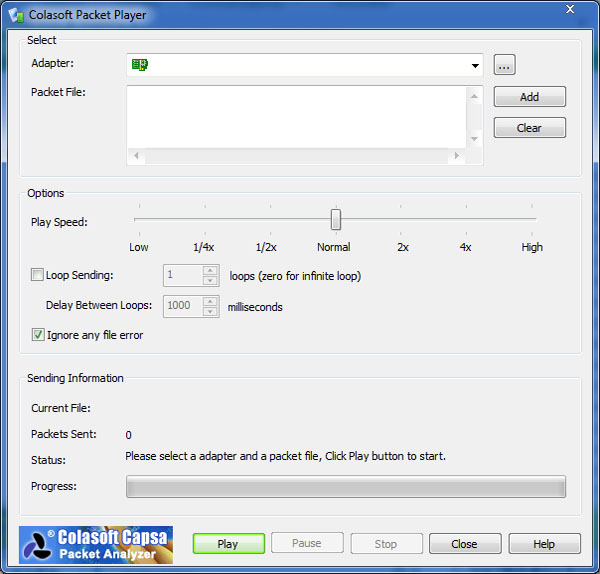Image resolution: width=600 pixels, height=574 pixels.
Task: Click the 'milliseconds' label
Action: coord(255,307)
